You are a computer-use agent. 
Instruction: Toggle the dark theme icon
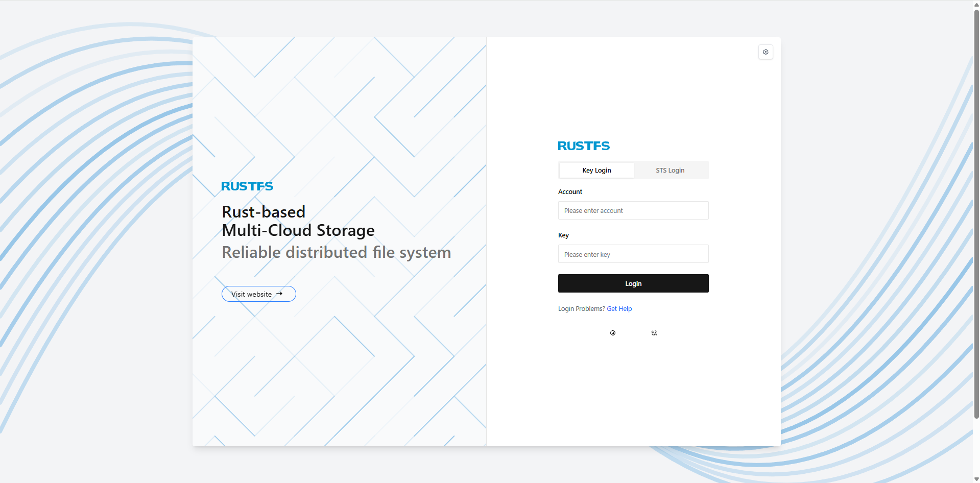[613, 333]
